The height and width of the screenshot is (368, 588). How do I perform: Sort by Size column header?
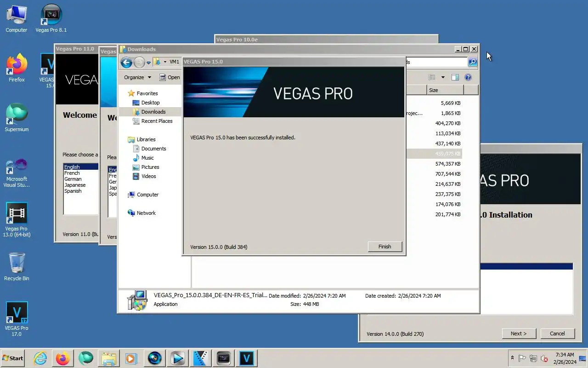point(444,90)
